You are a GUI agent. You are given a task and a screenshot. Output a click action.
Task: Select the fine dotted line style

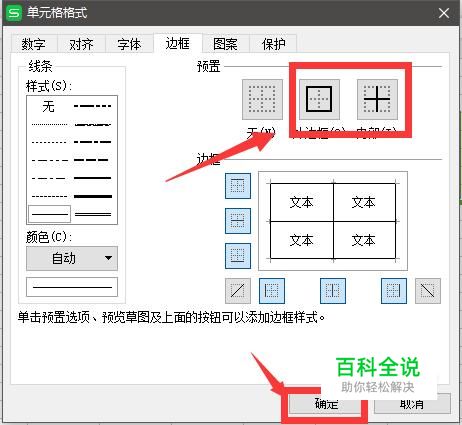click(x=49, y=124)
